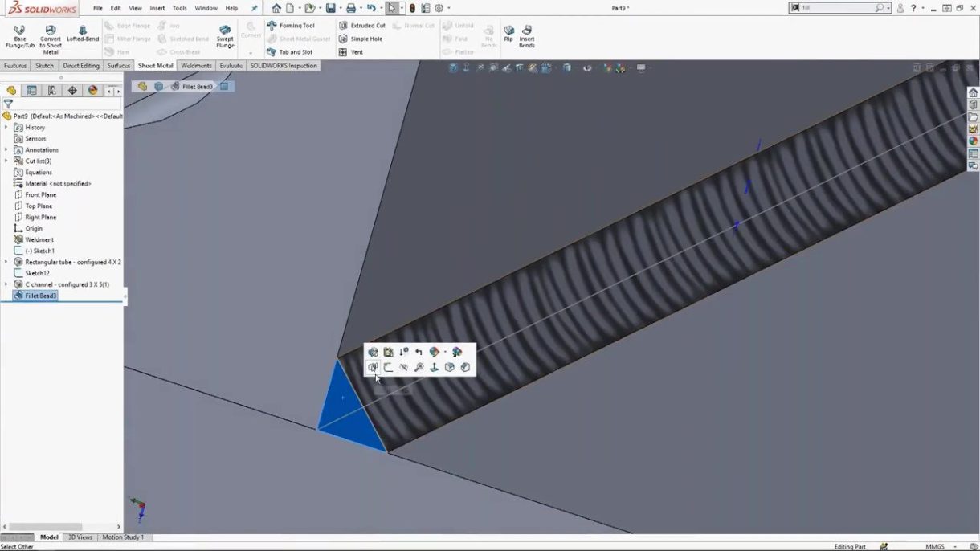Select Fillet Bead3 in the feature tree
Image resolution: width=980 pixels, height=551 pixels.
pyautogui.click(x=40, y=296)
